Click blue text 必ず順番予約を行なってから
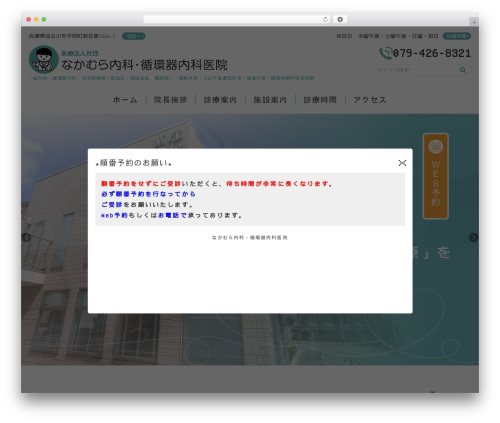 [x=148, y=194]
